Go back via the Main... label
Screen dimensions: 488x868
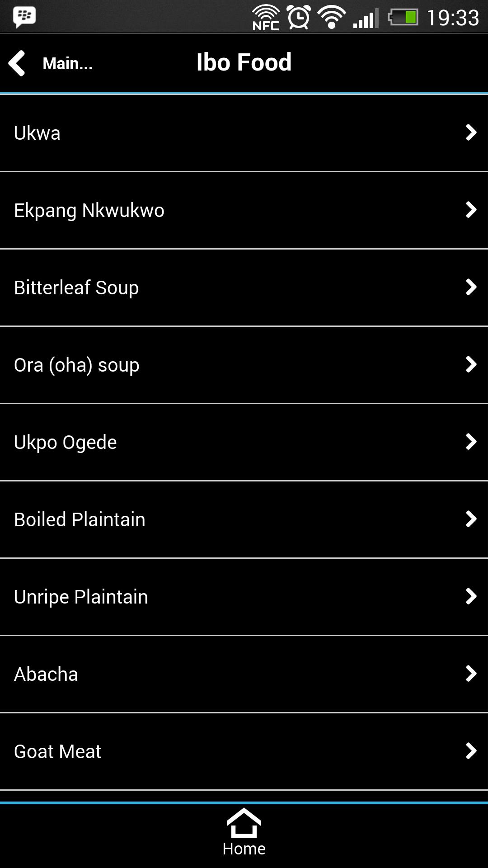[x=67, y=64]
